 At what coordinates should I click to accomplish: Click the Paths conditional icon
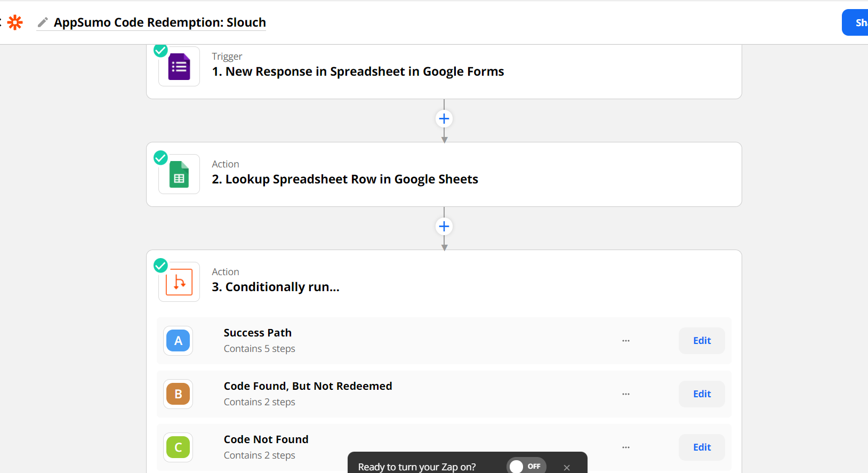[x=179, y=282]
